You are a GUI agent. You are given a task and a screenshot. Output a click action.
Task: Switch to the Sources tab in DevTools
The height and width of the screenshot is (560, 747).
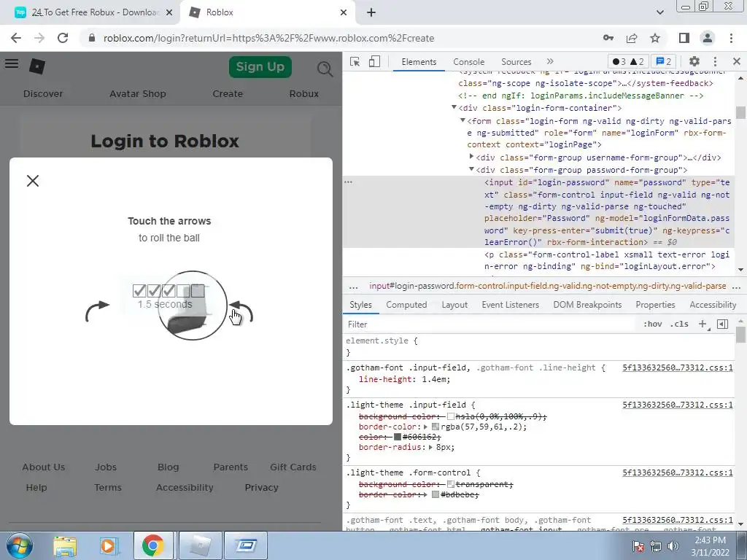click(x=516, y=62)
